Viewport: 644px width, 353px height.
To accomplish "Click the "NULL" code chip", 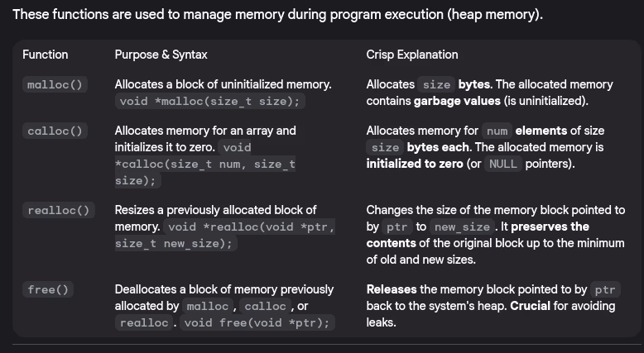I will pos(502,164).
